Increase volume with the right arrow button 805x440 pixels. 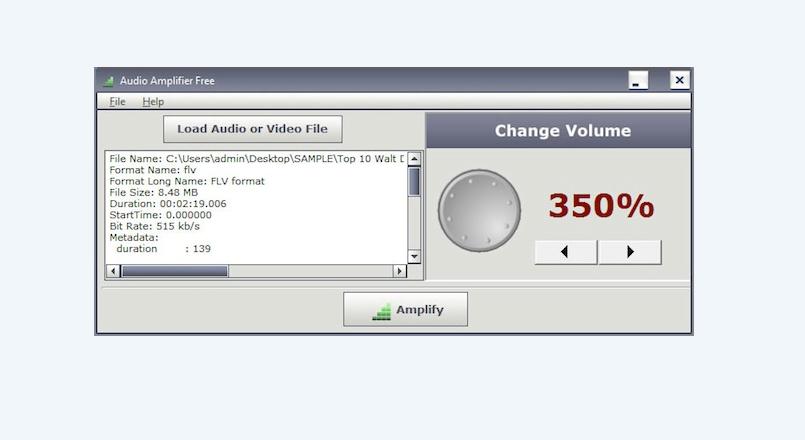tap(630, 252)
